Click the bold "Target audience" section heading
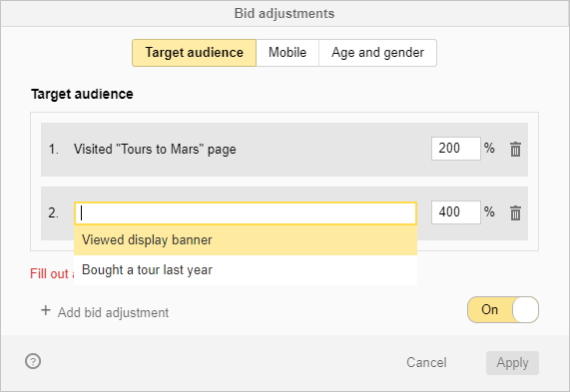 pyautogui.click(x=82, y=94)
